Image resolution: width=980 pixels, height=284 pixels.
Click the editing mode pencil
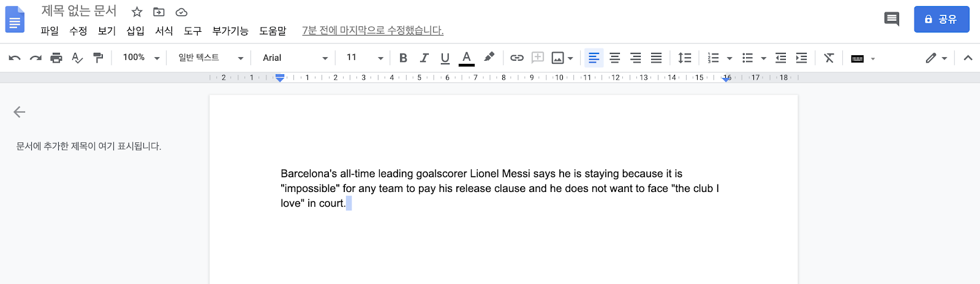click(931, 58)
